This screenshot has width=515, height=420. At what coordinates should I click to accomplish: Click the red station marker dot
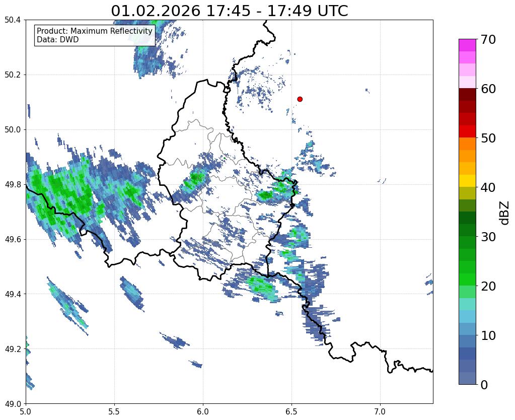tap(300, 99)
